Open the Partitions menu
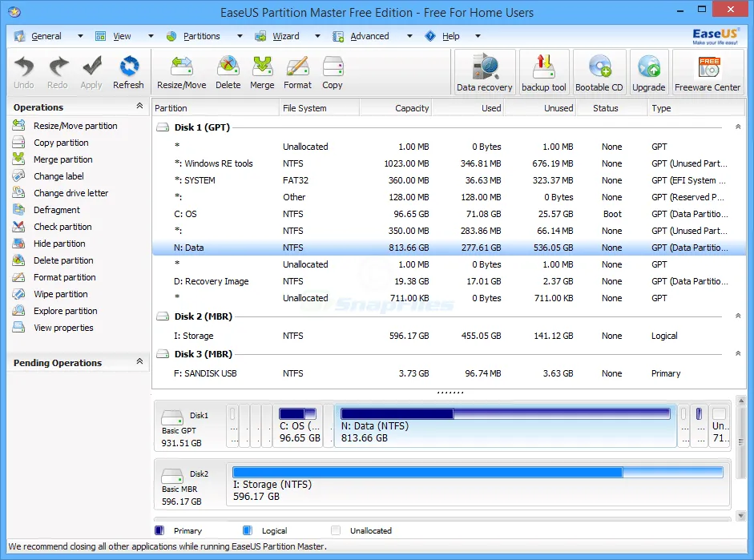The image size is (754, 560). tap(201, 36)
